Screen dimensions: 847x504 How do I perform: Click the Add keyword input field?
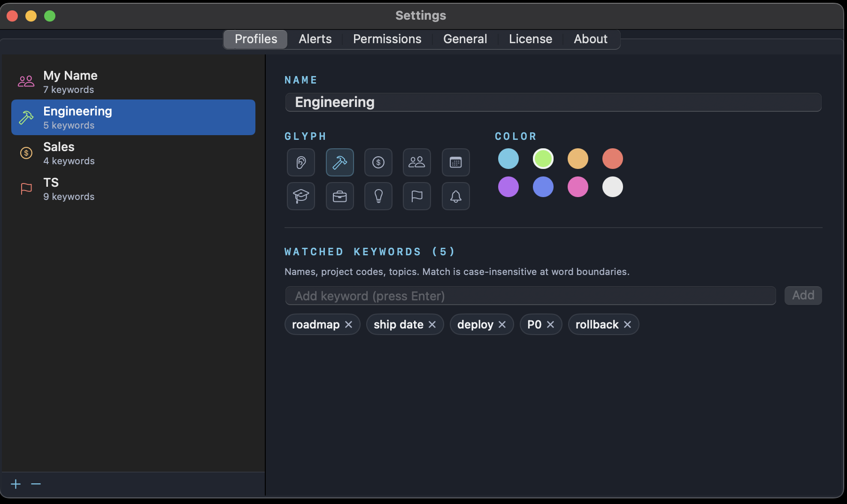click(531, 296)
